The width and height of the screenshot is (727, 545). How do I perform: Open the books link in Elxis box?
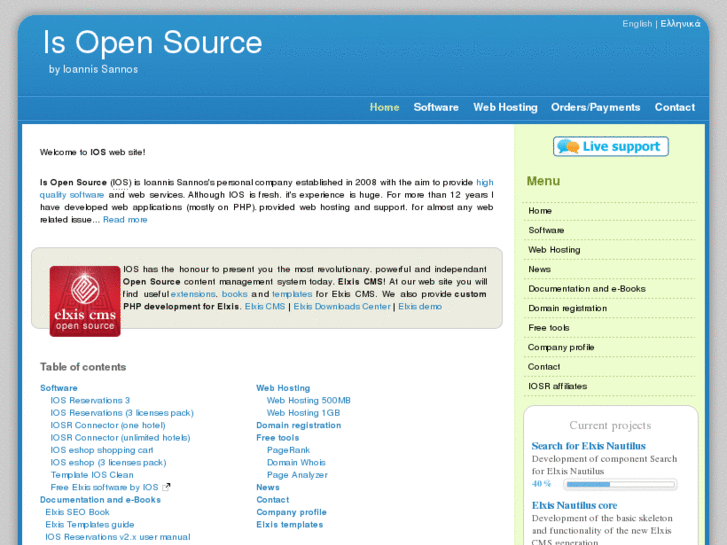pos(235,294)
